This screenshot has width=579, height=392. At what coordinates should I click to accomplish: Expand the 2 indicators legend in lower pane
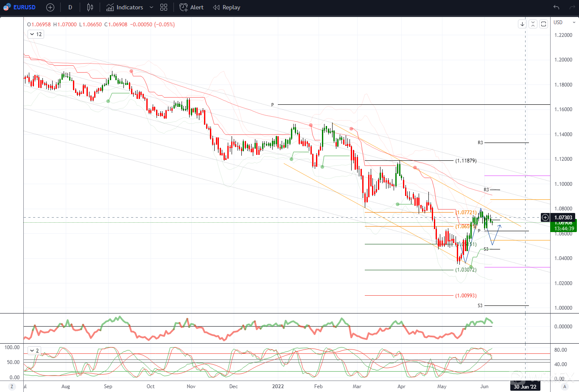[x=34, y=350]
